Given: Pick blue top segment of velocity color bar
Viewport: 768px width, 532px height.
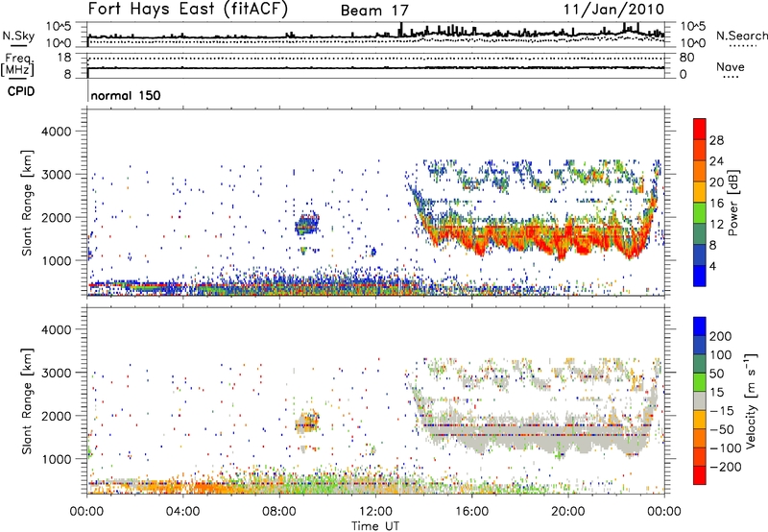Looking at the screenshot, I should coord(700,326).
